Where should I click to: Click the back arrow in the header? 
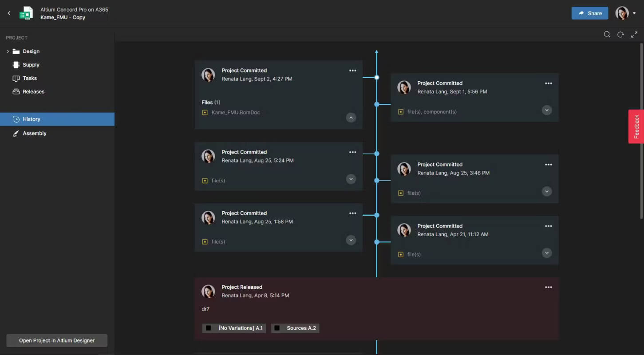[9, 13]
